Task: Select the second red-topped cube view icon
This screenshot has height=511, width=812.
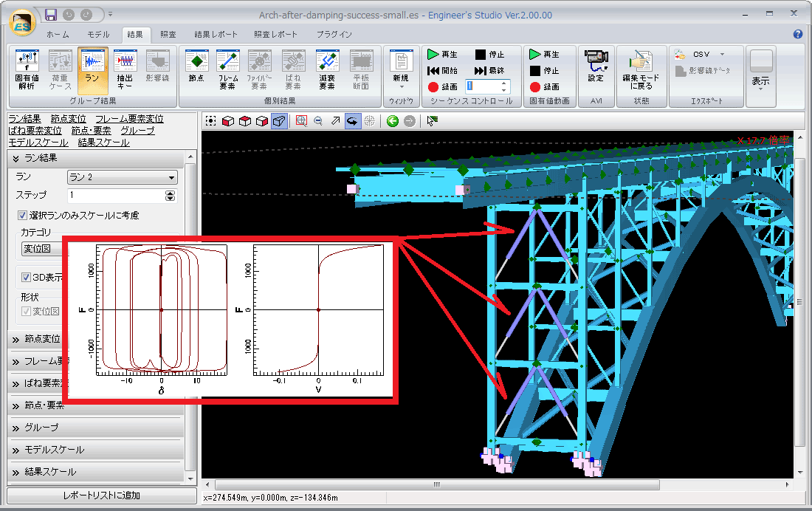Action: click(x=245, y=121)
